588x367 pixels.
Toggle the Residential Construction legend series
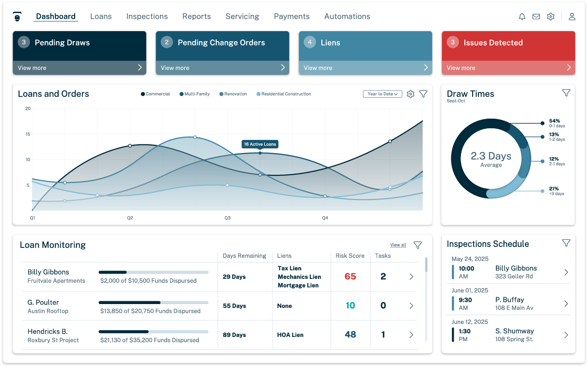click(x=284, y=94)
